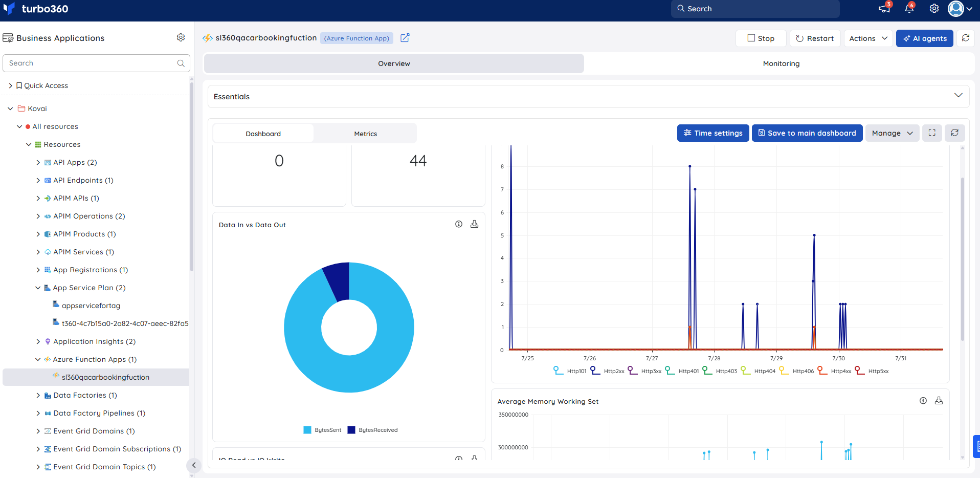Image resolution: width=980 pixels, height=478 pixels.
Task: Click the dashboard vertical scrollbar
Action: click(x=962, y=258)
